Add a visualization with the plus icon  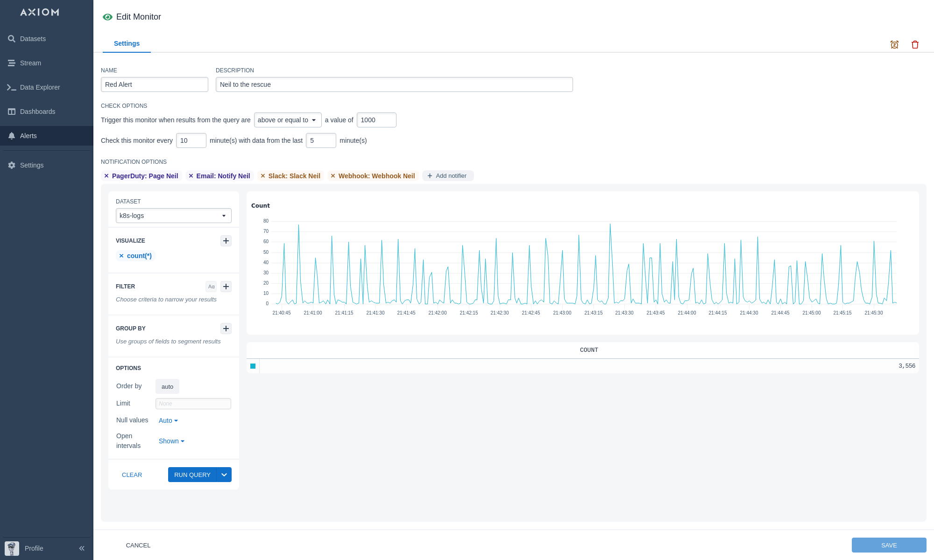226,241
